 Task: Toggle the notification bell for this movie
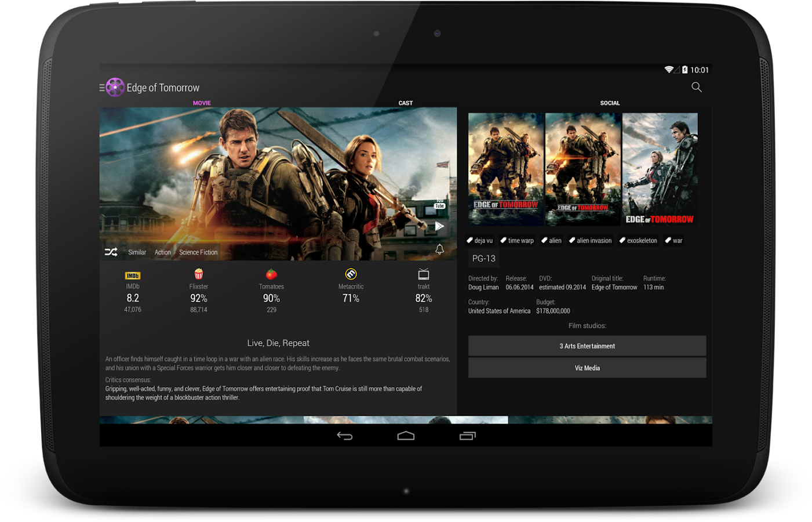tap(439, 249)
